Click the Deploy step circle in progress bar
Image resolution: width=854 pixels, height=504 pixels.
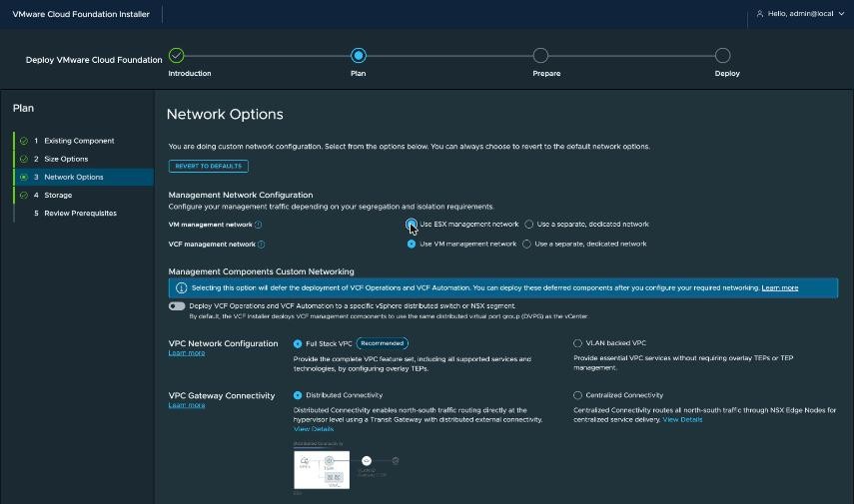pos(722,56)
